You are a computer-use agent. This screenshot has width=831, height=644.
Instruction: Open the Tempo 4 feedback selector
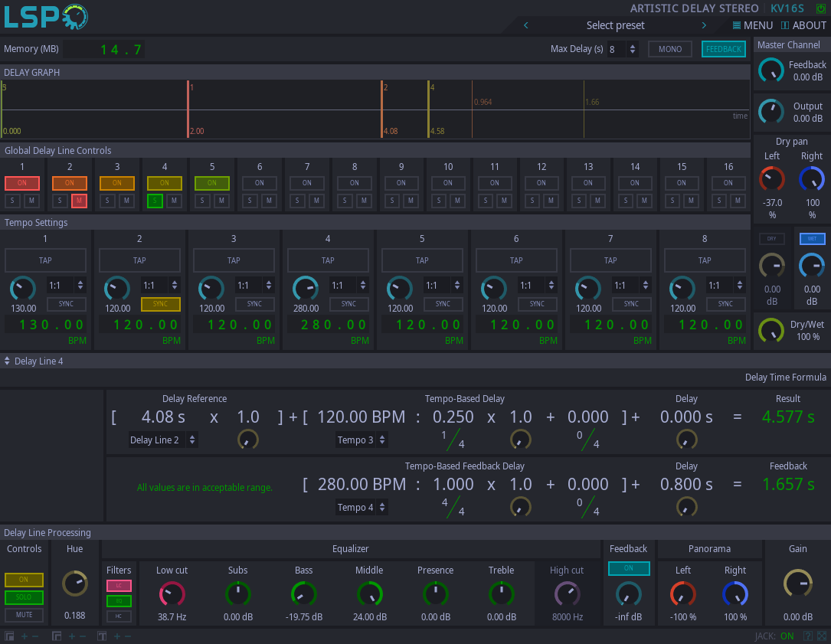click(362, 507)
